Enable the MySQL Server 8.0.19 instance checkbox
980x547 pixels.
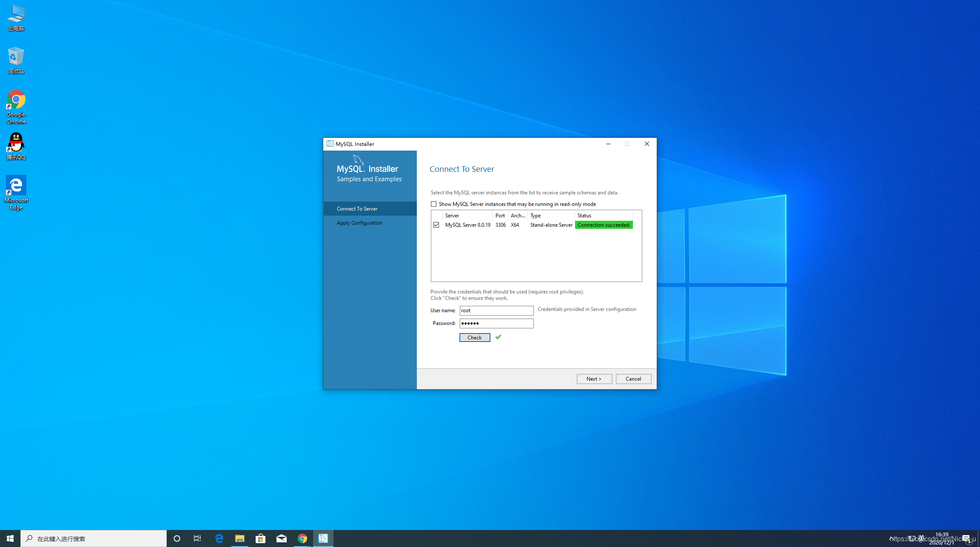[x=436, y=225]
